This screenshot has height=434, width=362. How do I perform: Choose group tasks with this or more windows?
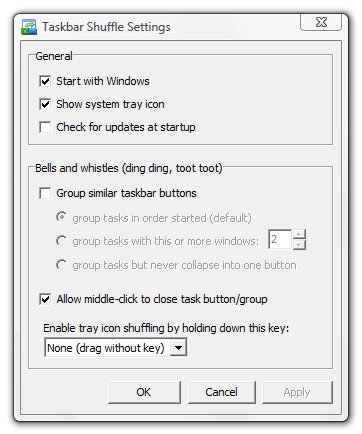click(61, 241)
